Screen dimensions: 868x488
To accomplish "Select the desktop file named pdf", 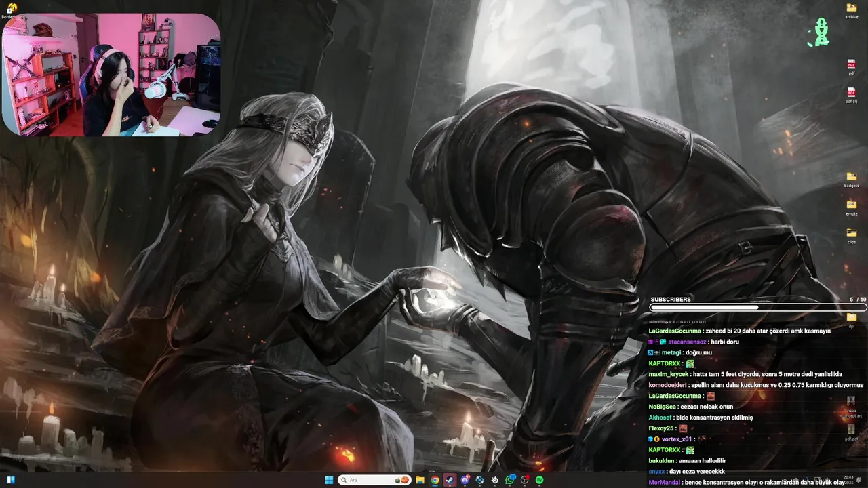I will (x=851, y=67).
